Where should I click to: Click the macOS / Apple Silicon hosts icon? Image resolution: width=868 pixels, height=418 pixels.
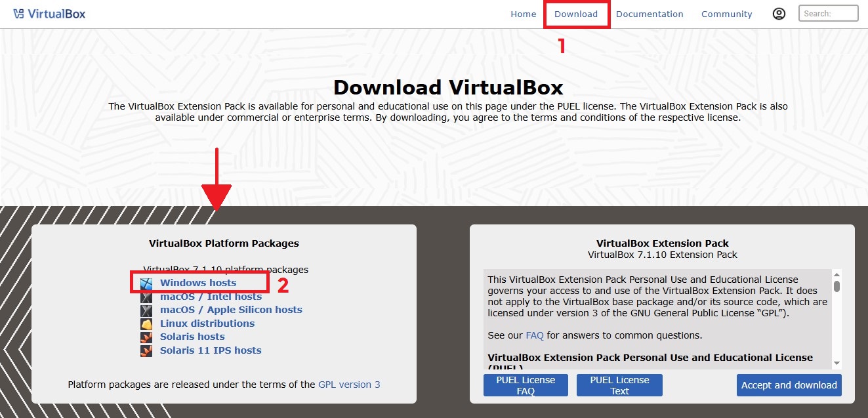pyautogui.click(x=146, y=309)
